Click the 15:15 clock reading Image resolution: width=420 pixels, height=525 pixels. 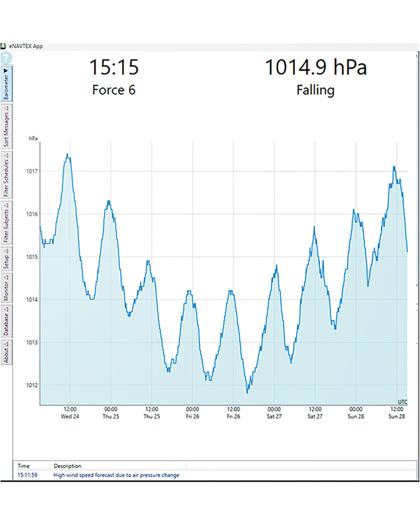114,67
